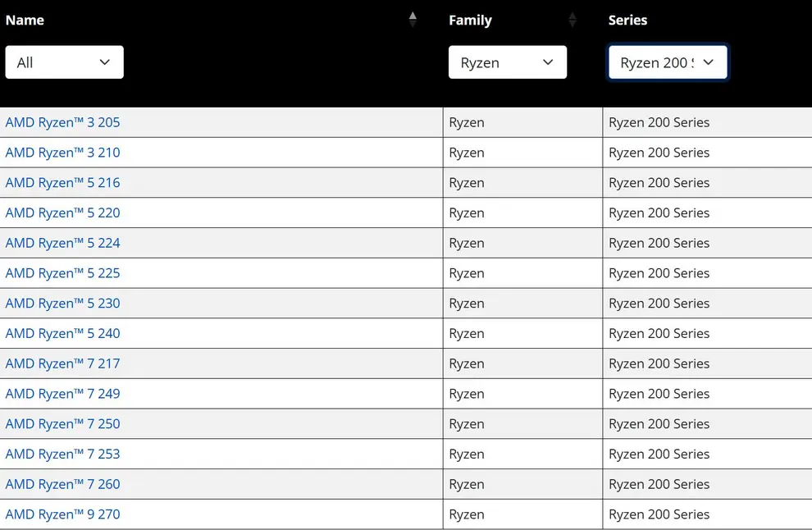The height and width of the screenshot is (530, 812).
Task: Select the Ryzen family cell in Ryzen 7 260 row
Action: tap(523, 484)
